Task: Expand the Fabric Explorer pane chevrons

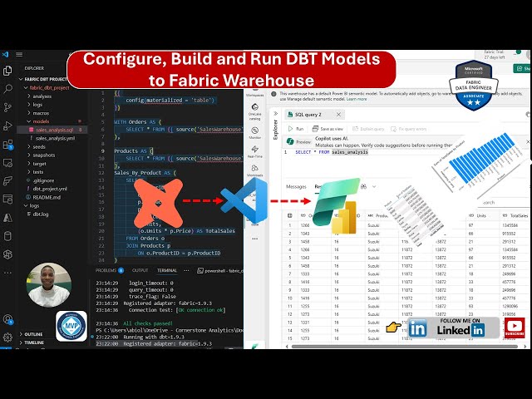Action: pos(275,113)
